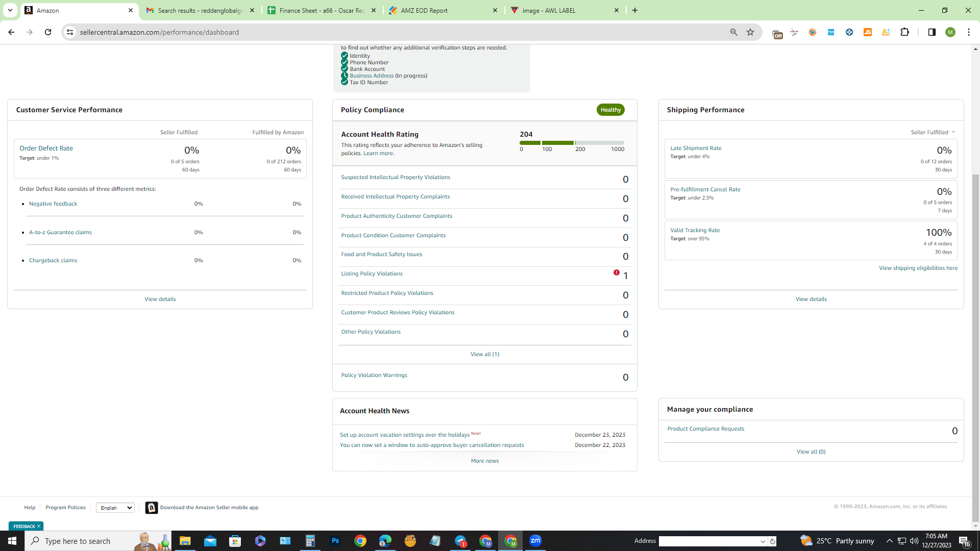
Task: Click More news under Account Health News
Action: [485, 461]
